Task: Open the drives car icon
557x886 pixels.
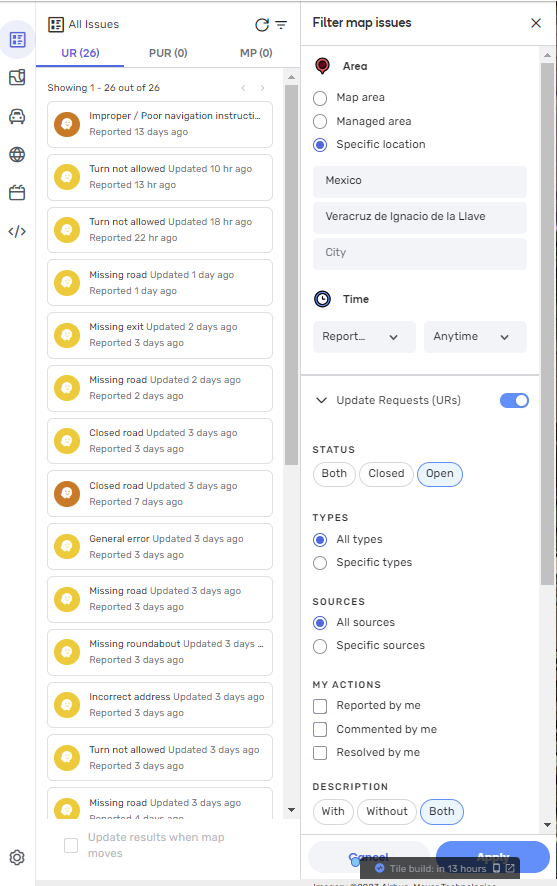Action: 17,116
